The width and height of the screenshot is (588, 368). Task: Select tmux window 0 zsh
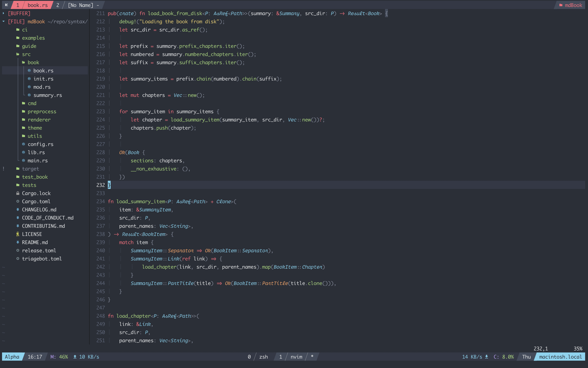pos(258,357)
